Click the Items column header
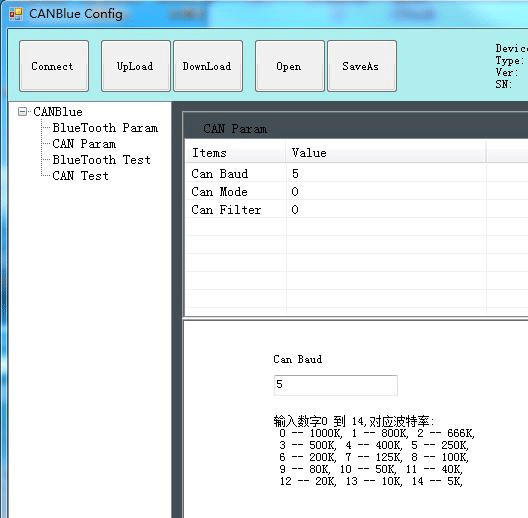This screenshot has height=518, width=528. (235, 153)
